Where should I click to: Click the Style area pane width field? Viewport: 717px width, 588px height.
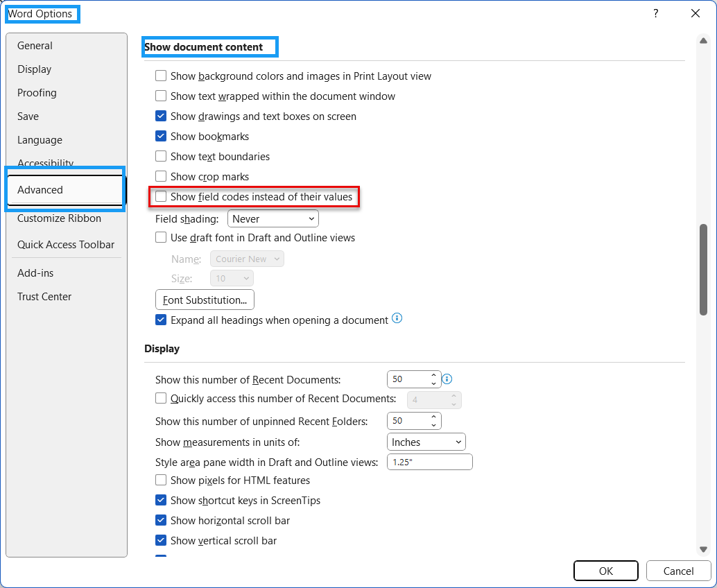click(x=430, y=462)
